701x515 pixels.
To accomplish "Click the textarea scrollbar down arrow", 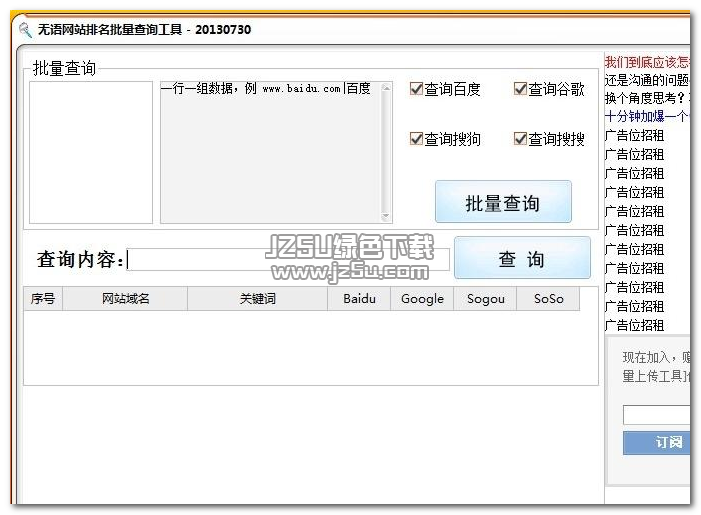I will coord(386,217).
